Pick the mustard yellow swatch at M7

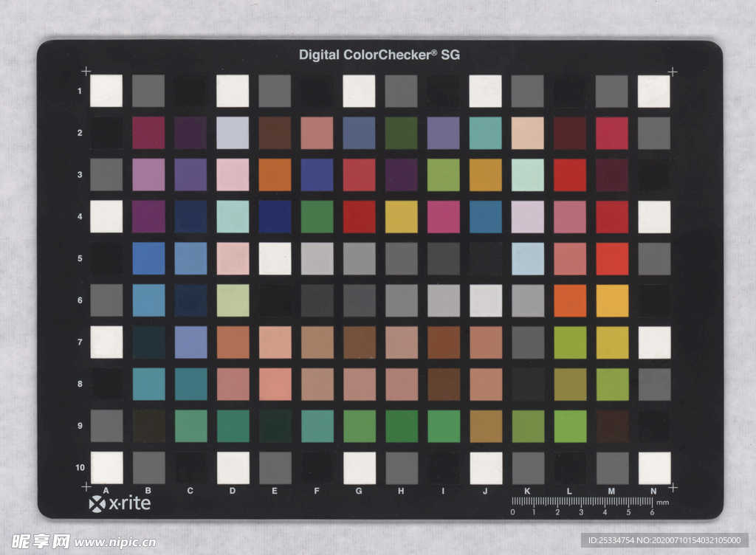click(612, 342)
